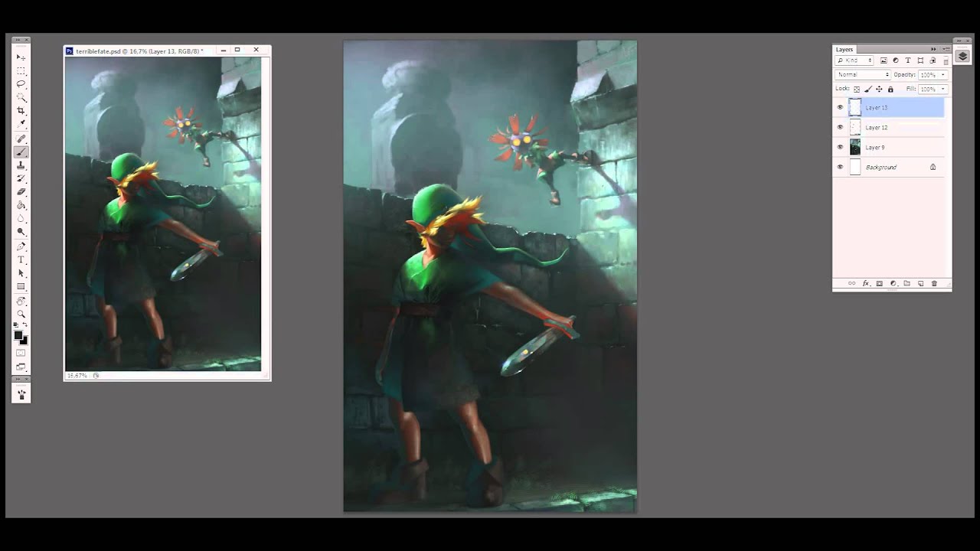Screen dimensions: 980x551
Task: Delete layer with trash icon
Action: point(934,283)
